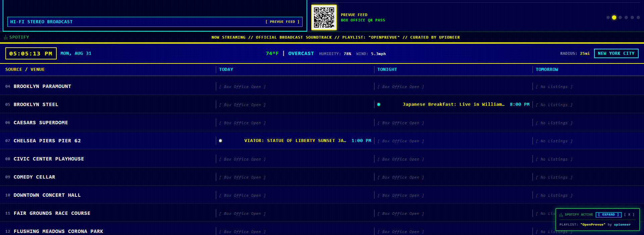Click the 74°F temperature reading
Viewport: 644px width, 235px height.
[x=272, y=53]
